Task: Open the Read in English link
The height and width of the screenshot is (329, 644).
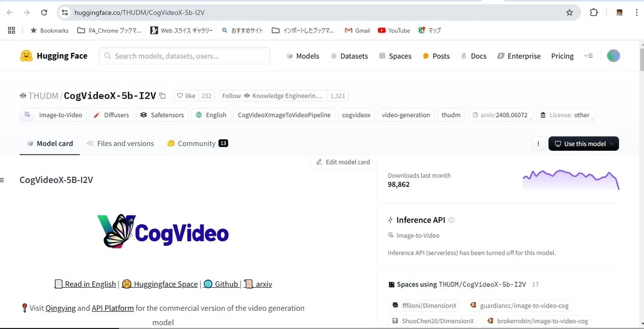Action: tap(85, 284)
